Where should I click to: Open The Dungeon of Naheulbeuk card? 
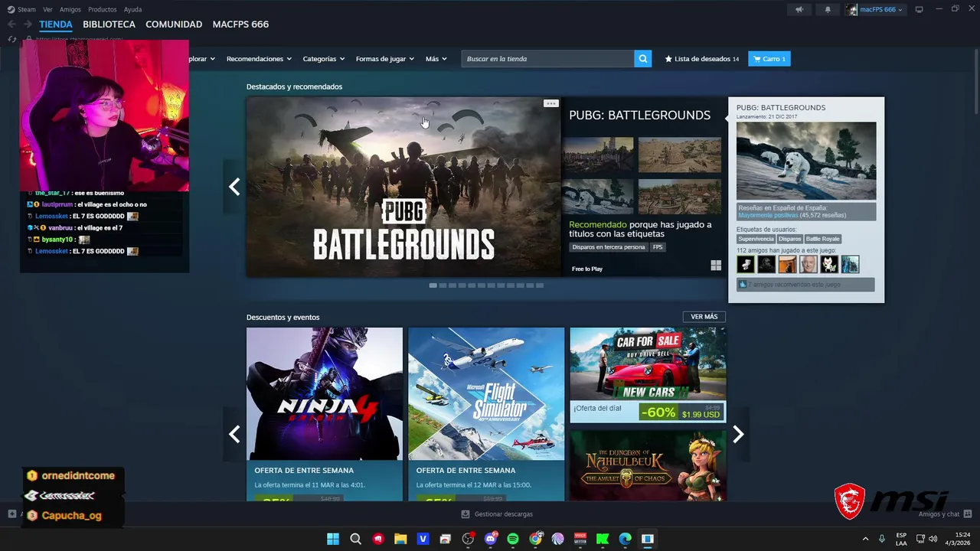648,465
